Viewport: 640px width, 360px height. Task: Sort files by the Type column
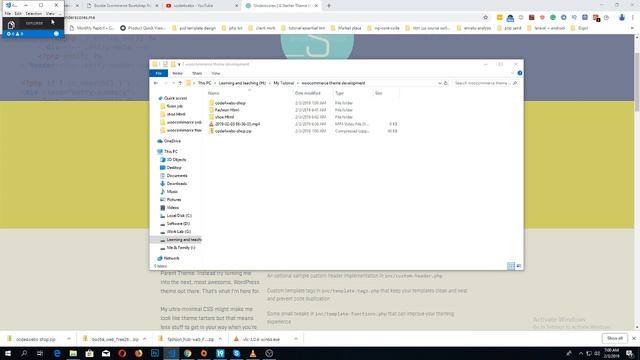[339, 93]
